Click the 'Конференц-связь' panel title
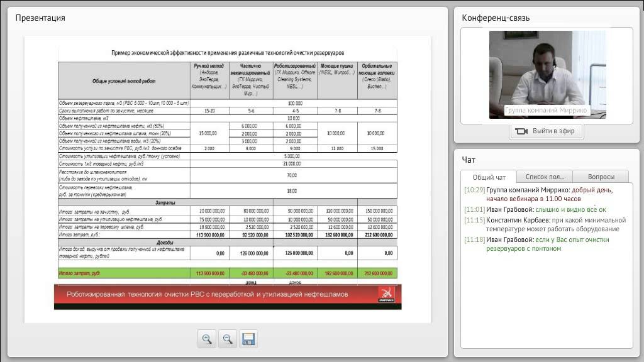The height and width of the screenshot is (362, 644). pyautogui.click(x=496, y=18)
